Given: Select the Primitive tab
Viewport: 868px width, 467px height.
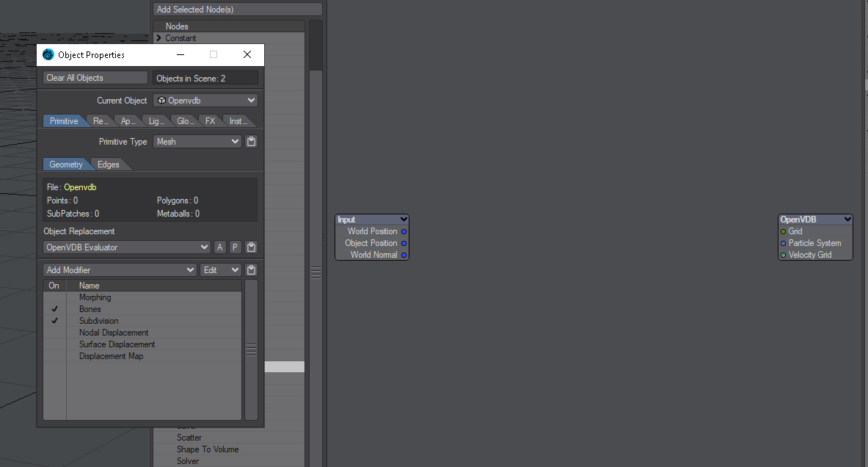Looking at the screenshot, I should 64,120.
